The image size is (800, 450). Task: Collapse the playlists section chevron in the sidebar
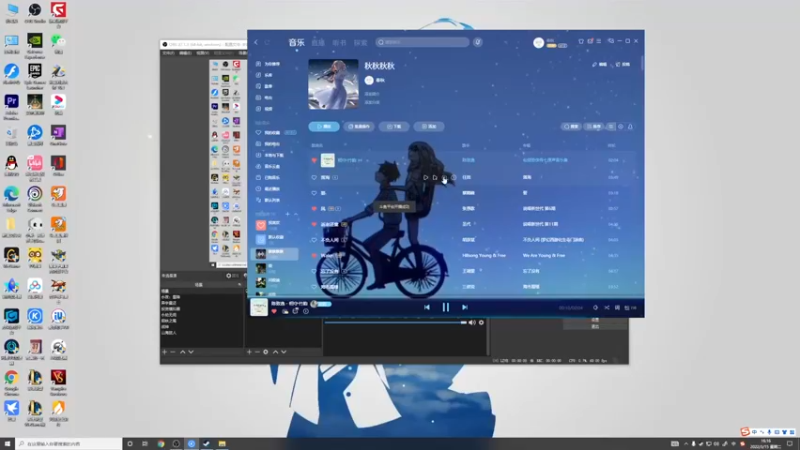tap(295, 214)
